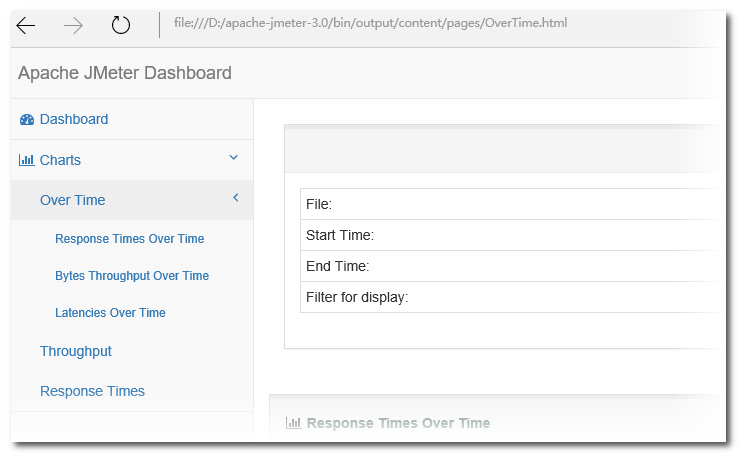Select the Charts menu item
This screenshot has width=738, height=454.
coord(60,160)
